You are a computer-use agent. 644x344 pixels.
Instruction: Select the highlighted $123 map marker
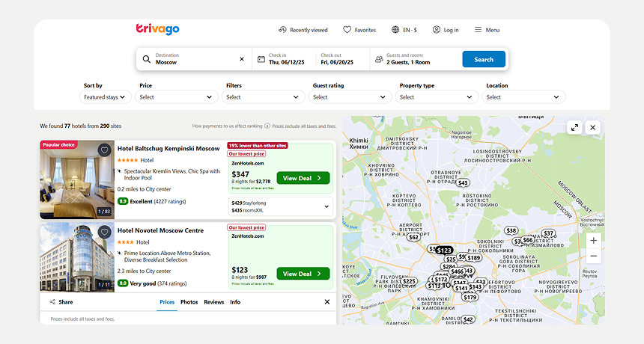[x=444, y=250]
